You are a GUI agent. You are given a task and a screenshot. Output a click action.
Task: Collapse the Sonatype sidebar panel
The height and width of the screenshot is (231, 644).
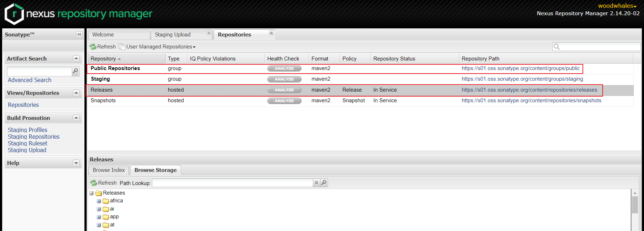pyautogui.click(x=79, y=34)
